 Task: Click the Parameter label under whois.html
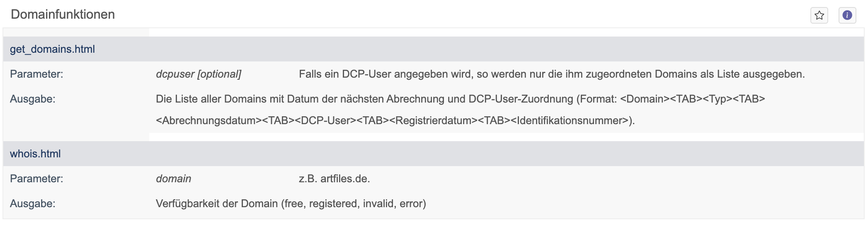(36, 179)
